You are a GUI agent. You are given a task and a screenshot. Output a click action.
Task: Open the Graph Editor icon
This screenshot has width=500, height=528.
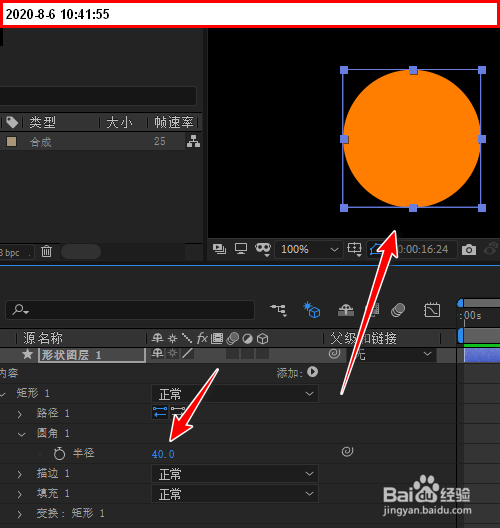tap(432, 310)
